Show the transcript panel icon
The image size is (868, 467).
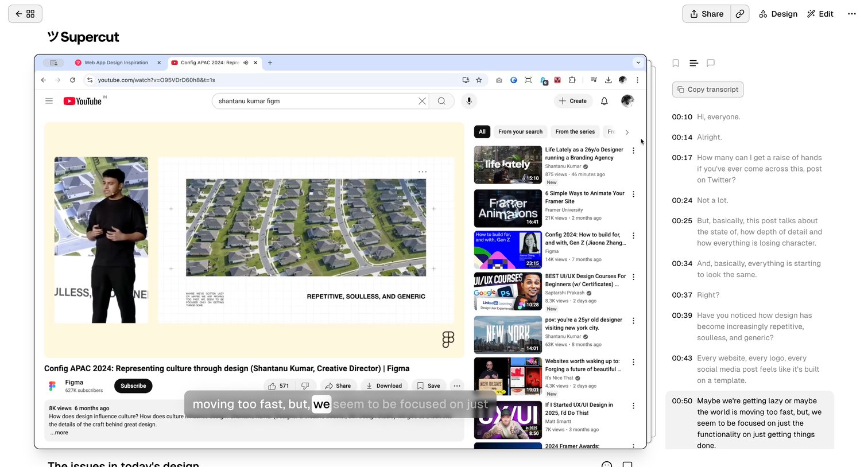(693, 63)
